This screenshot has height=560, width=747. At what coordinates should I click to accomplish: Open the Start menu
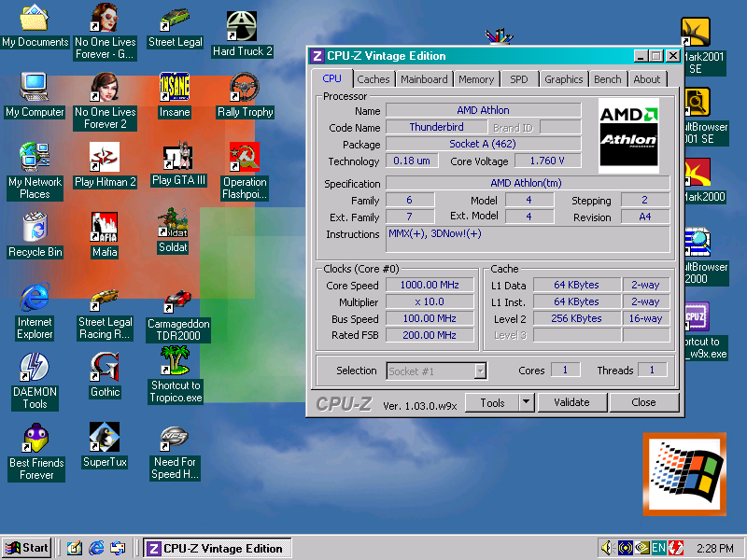click(27, 548)
